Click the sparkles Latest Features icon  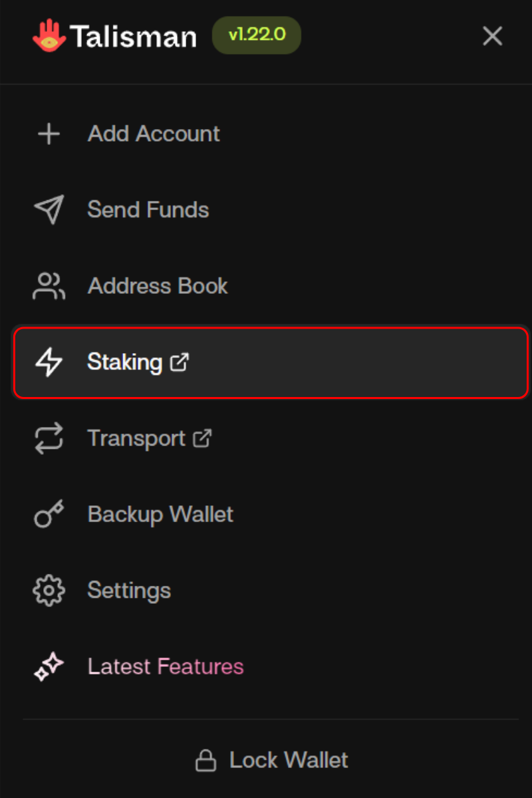pyautogui.click(x=49, y=666)
